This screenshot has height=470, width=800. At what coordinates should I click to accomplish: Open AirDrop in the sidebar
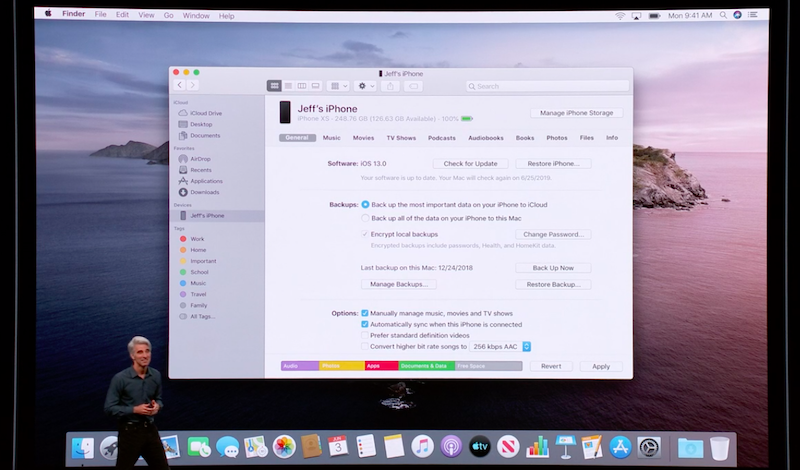(200, 159)
